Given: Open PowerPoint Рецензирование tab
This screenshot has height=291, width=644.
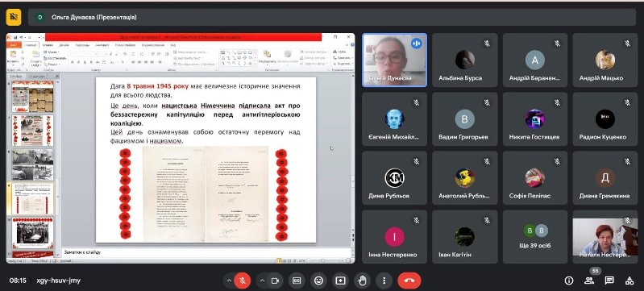Looking at the screenshot, I should point(153,45).
